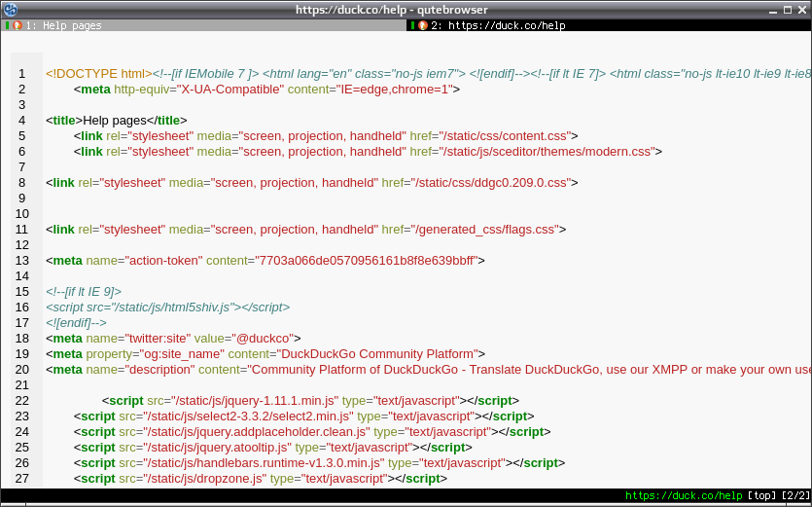This screenshot has height=507, width=812.
Task: Minimize the qutebrowser window
Action: coord(773,10)
